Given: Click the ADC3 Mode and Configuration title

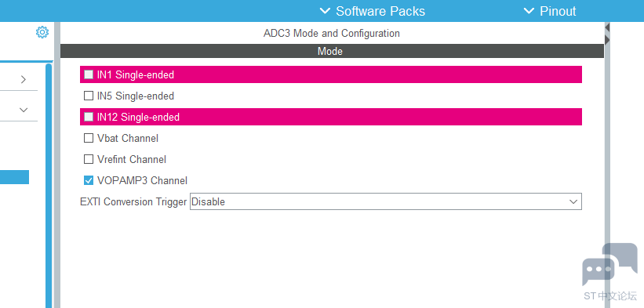Looking at the screenshot, I should 332,33.
